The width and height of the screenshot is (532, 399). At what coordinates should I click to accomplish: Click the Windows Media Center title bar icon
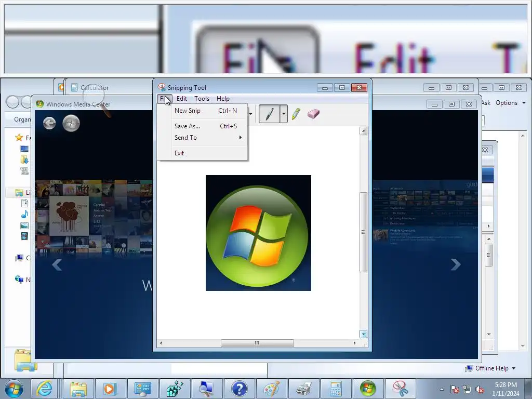pos(39,104)
